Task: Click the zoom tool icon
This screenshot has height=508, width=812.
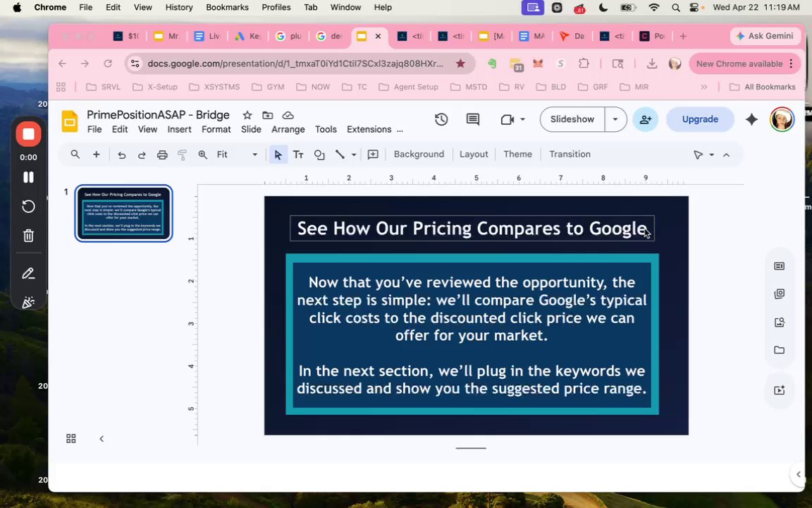Action: tap(202, 155)
